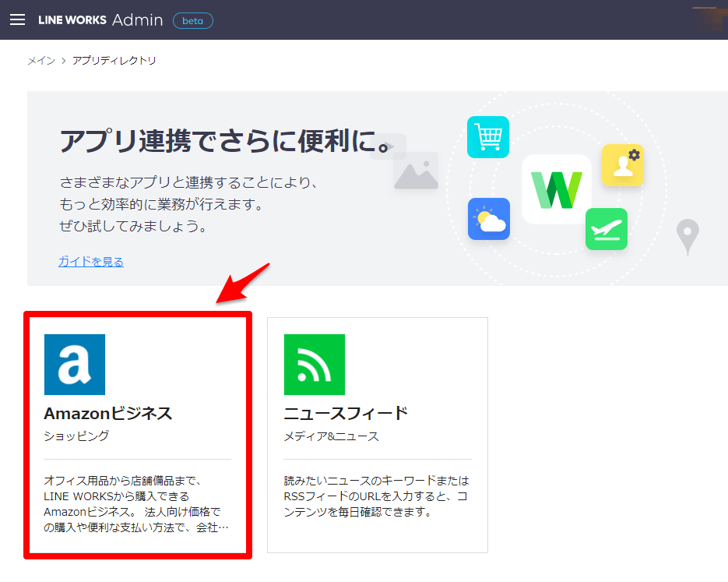Click the アプリ連携でさらに便利に headline
This screenshot has width=728, height=582.
[227, 141]
